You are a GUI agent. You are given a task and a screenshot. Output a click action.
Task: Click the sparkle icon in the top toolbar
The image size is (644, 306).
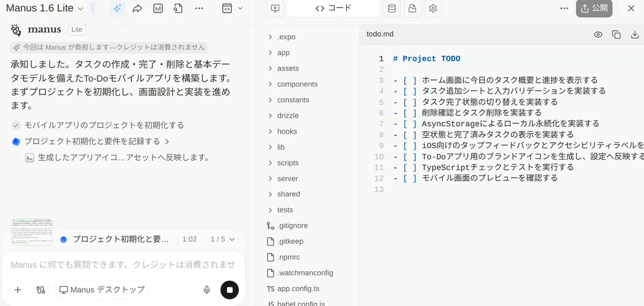click(x=117, y=9)
